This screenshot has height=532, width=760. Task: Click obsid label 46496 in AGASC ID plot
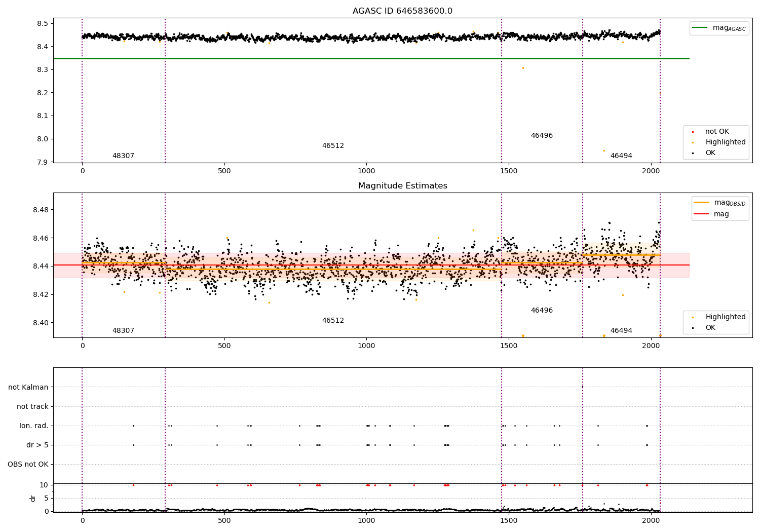point(542,136)
